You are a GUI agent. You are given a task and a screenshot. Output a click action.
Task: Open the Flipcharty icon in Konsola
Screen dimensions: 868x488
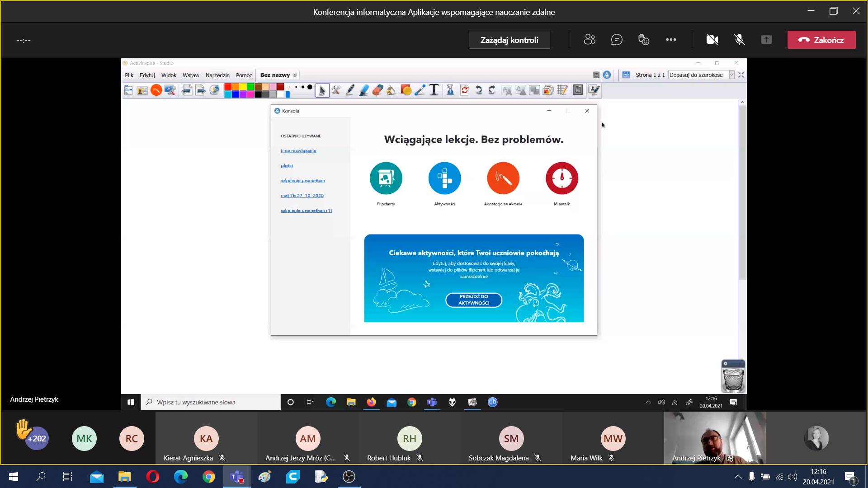coord(386,178)
